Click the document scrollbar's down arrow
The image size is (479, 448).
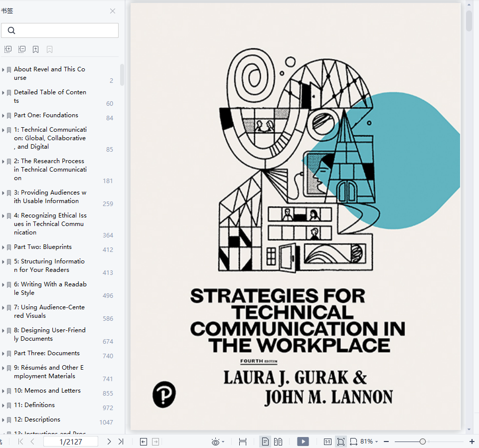[x=469, y=430]
